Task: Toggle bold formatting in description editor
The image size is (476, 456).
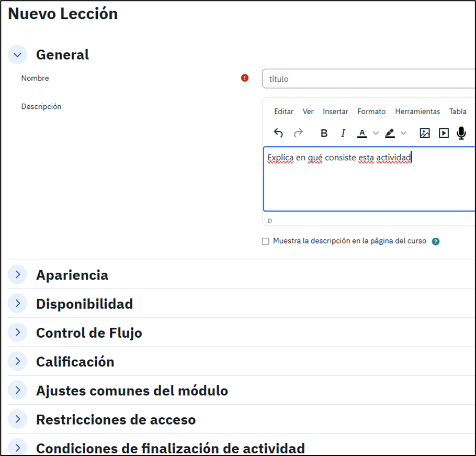Action: pos(324,133)
